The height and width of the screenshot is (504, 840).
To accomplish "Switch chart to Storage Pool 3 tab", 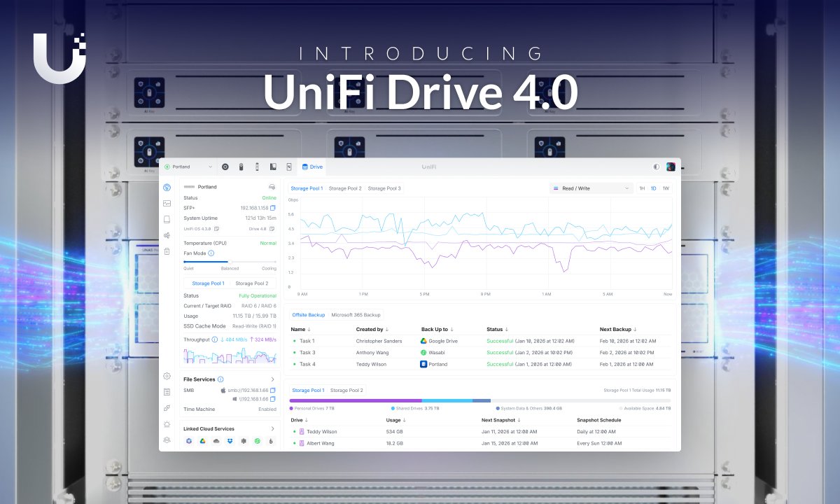I will tap(384, 188).
